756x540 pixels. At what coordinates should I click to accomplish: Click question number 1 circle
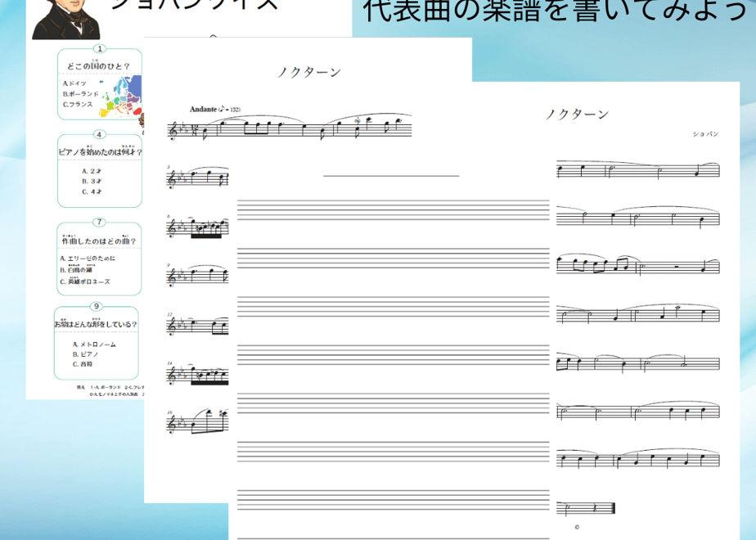(x=100, y=49)
